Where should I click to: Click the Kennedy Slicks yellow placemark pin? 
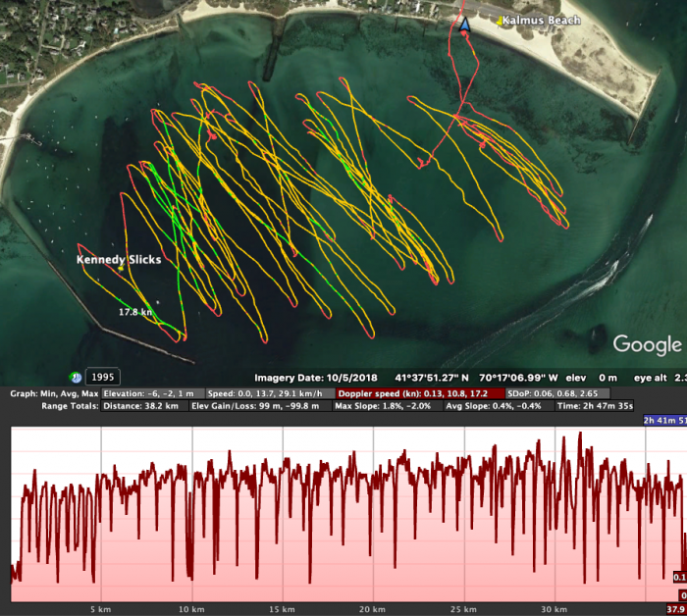tap(120, 268)
